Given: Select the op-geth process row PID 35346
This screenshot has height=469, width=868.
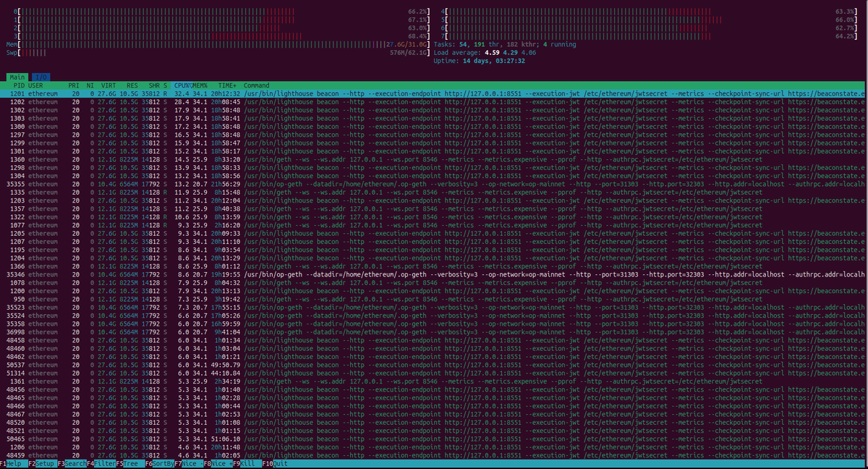Looking at the screenshot, I should [434, 274].
